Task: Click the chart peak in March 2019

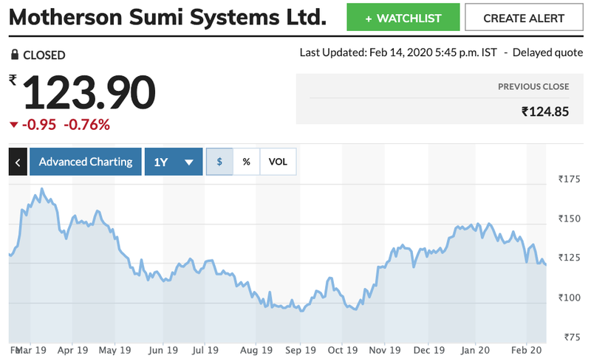Action: tap(41, 189)
